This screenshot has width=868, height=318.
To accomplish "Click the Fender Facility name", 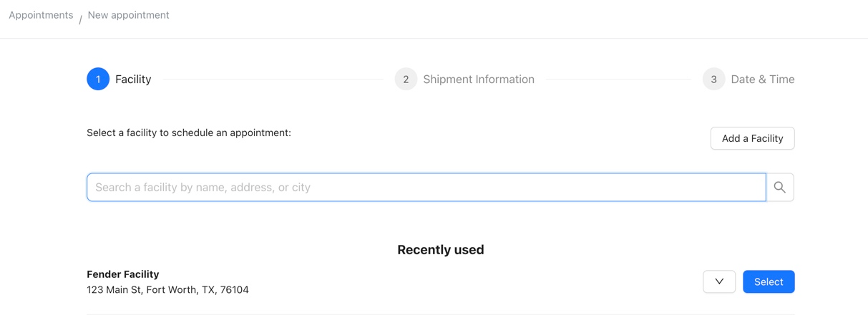I will (123, 274).
